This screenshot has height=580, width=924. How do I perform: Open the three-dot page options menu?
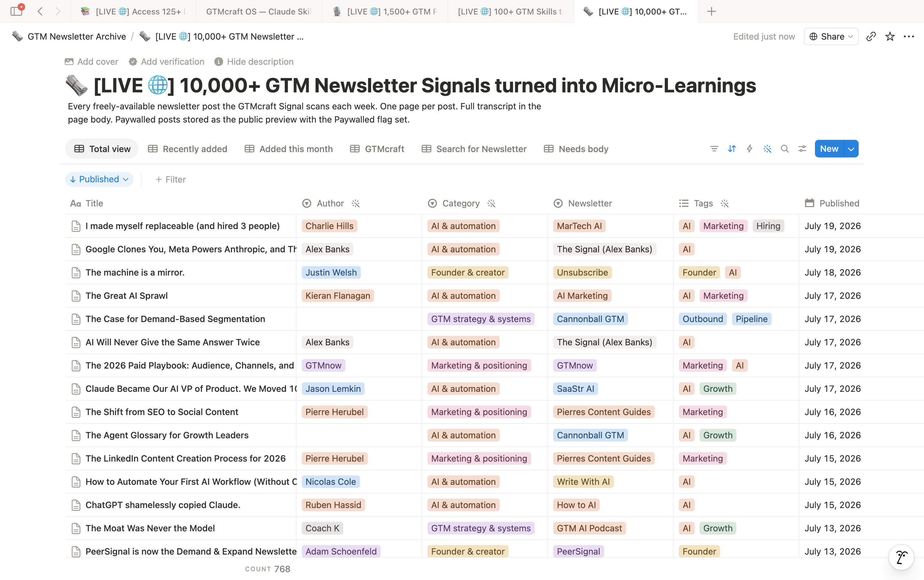pyautogui.click(x=909, y=36)
